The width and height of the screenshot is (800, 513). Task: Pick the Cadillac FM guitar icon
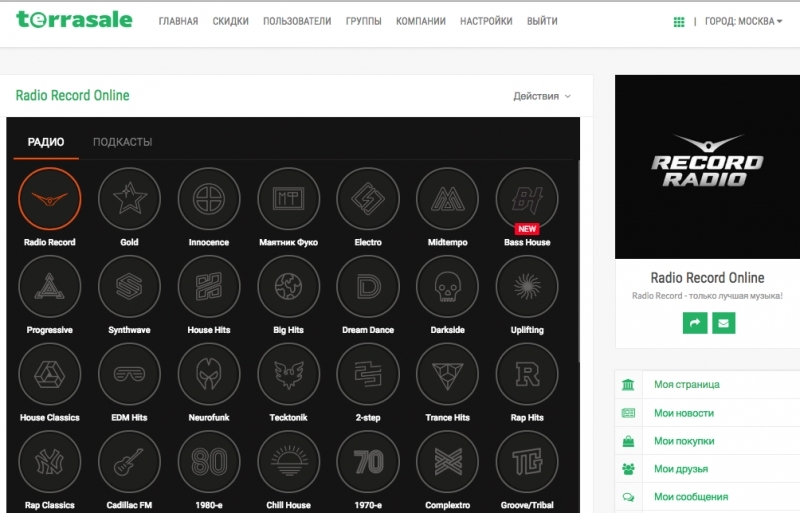pos(129,462)
